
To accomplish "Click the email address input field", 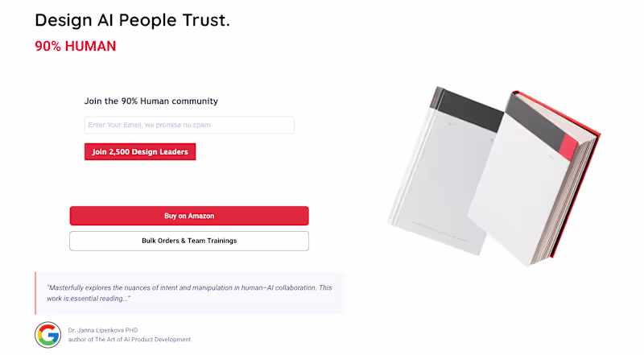I will 189,125.
